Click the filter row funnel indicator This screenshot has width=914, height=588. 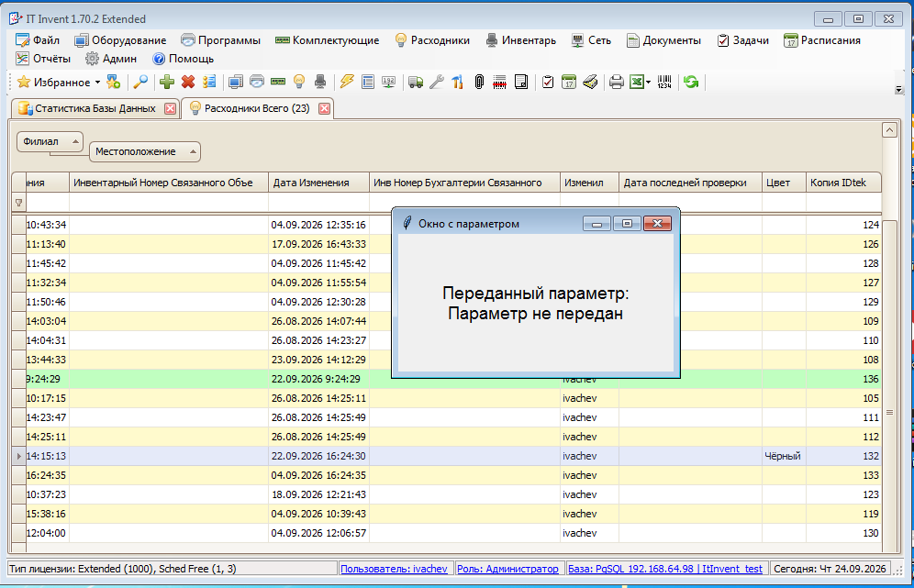[18, 203]
